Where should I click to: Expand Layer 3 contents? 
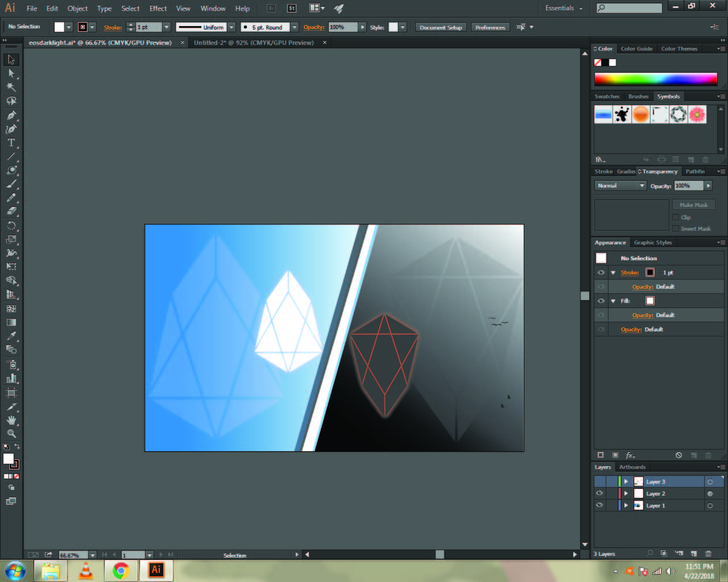(626, 481)
